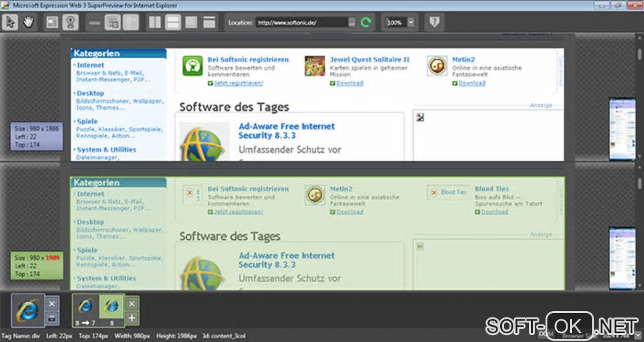Click bottom pane scroll-up arrow
644x342 pixels.
[639, 167]
